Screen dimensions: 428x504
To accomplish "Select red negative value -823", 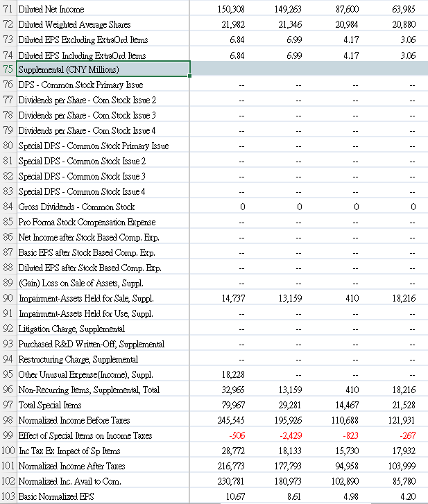I will pyautogui.click(x=350, y=436).
